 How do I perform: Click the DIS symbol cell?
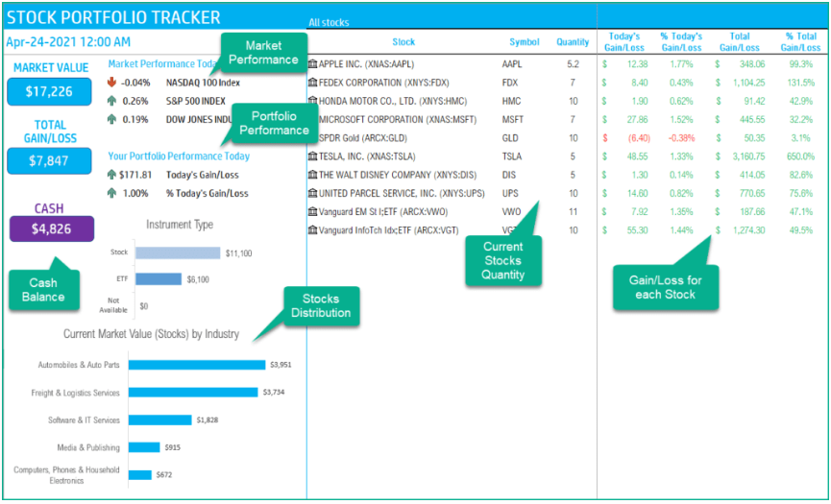pyautogui.click(x=508, y=175)
